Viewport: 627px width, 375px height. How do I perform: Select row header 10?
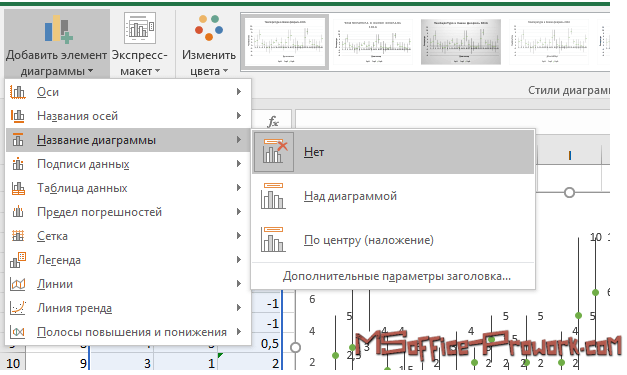[13, 363]
